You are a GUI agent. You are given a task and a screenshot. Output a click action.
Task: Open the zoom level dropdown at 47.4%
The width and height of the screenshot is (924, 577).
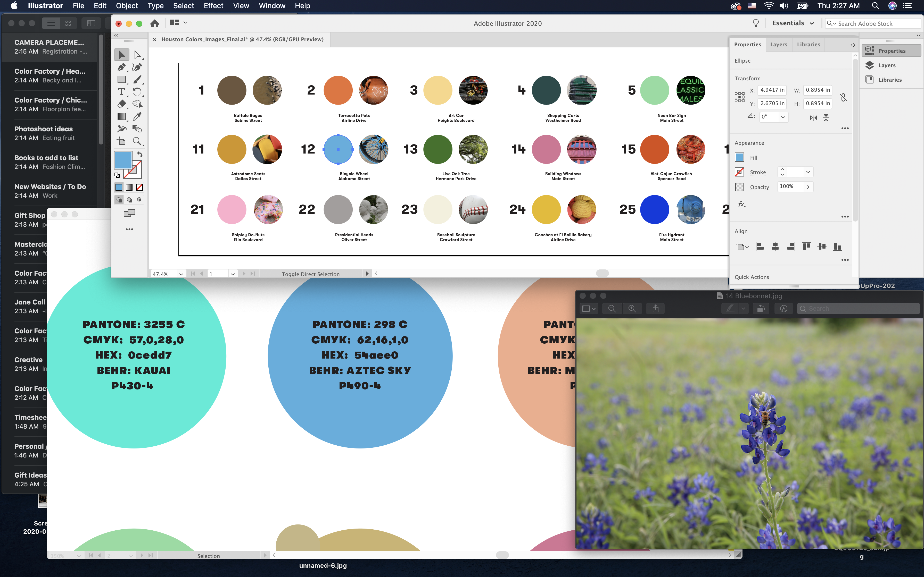click(181, 274)
